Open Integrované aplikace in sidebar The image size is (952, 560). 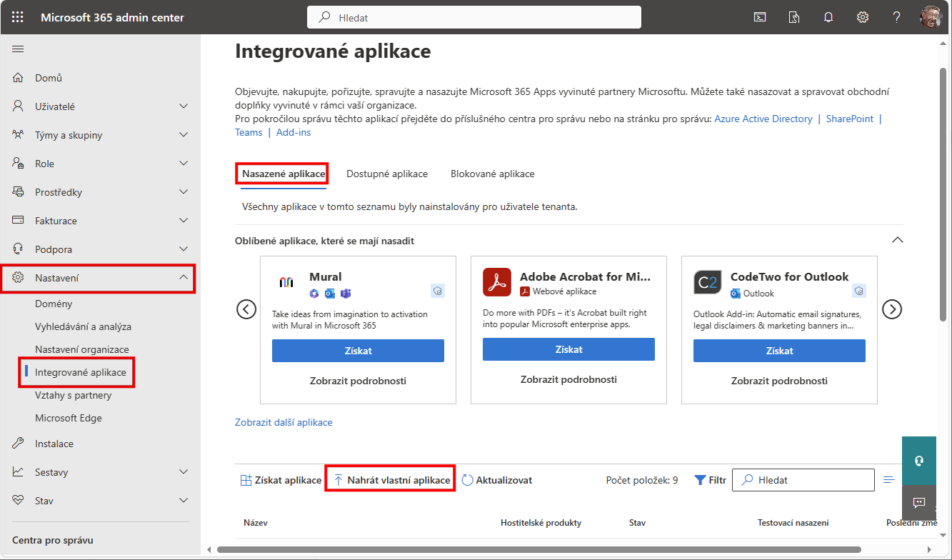click(81, 372)
